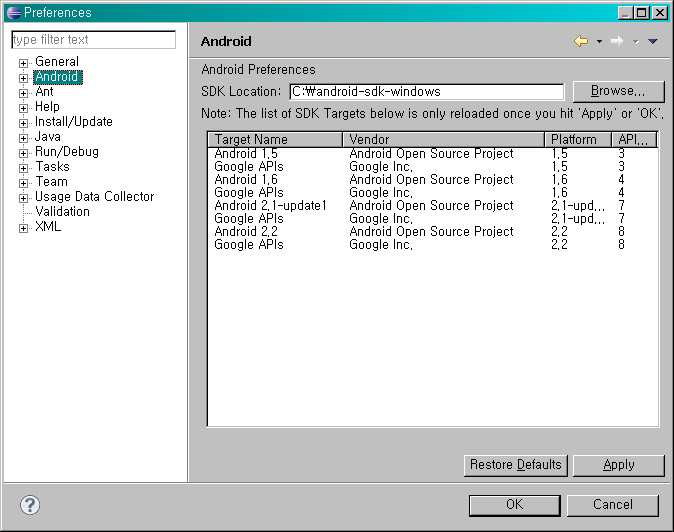The width and height of the screenshot is (674, 532).
Task: Select Usage Data Collector category
Action: tap(95, 197)
